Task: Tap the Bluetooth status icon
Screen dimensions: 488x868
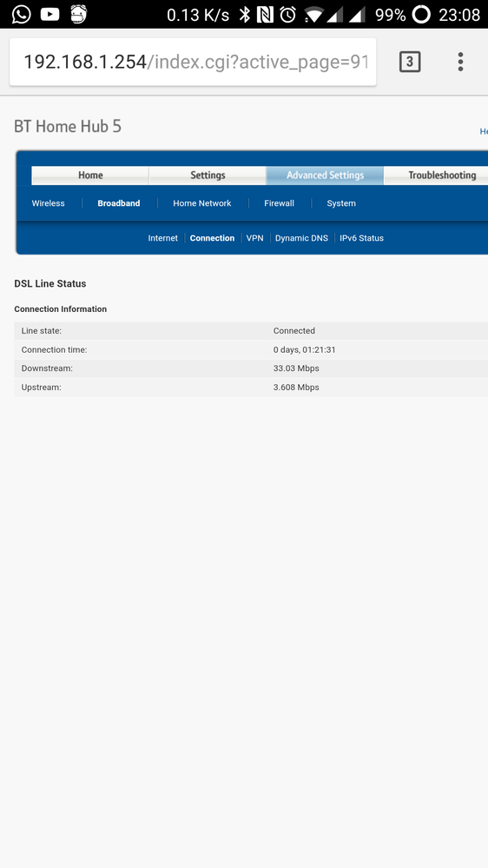Action: pyautogui.click(x=245, y=15)
